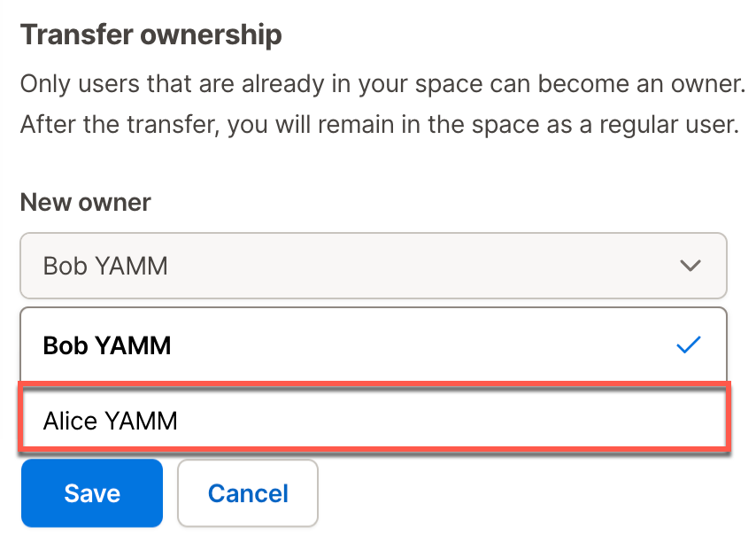This screenshot has width=756, height=542.
Task: Click the chevron arrow in New owner dropdown
Action: [690, 266]
